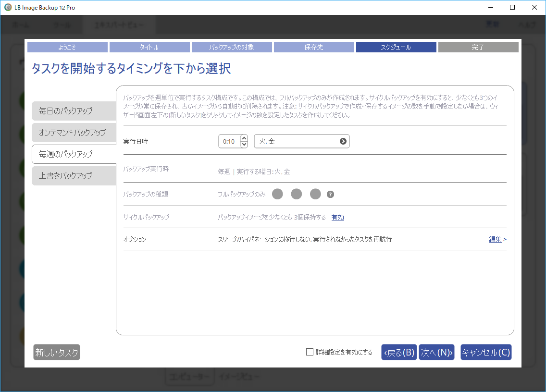Enable the 詳細設定を有効にする checkbox
This screenshot has height=392, width=546.
click(310, 352)
